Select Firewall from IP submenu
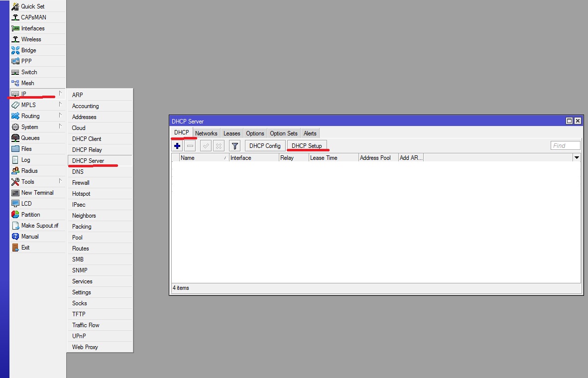This screenshot has height=378, width=588. point(100,183)
